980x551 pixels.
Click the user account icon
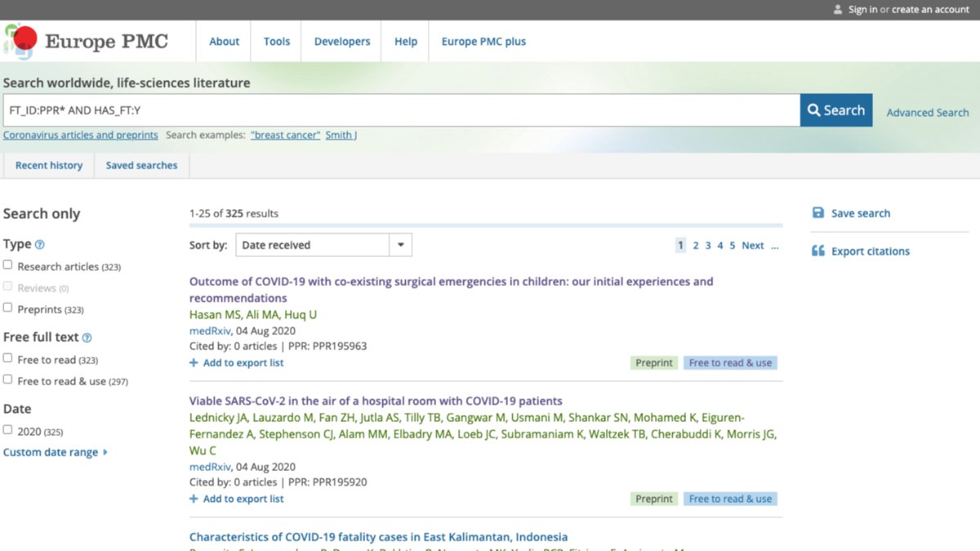click(838, 10)
